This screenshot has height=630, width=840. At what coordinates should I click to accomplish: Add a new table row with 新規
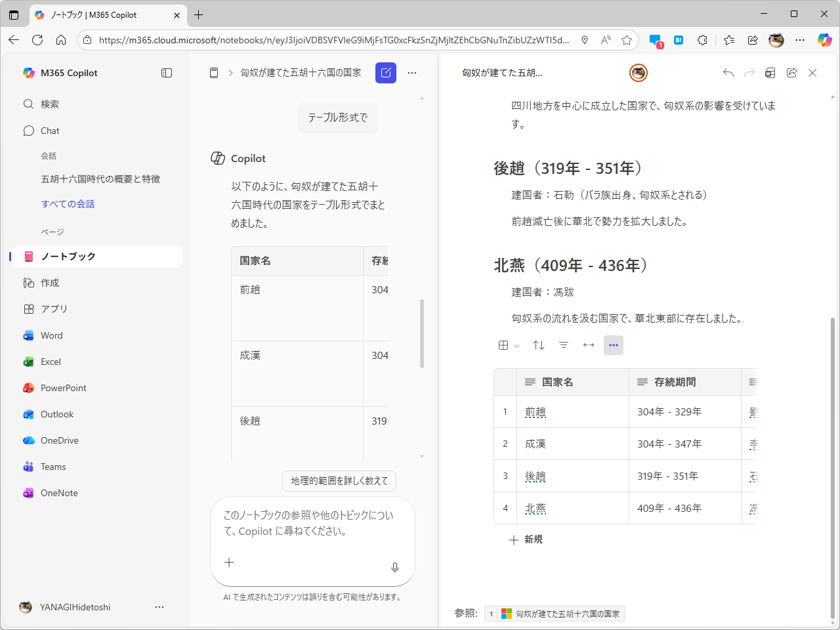pyautogui.click(x=526, y=539)
